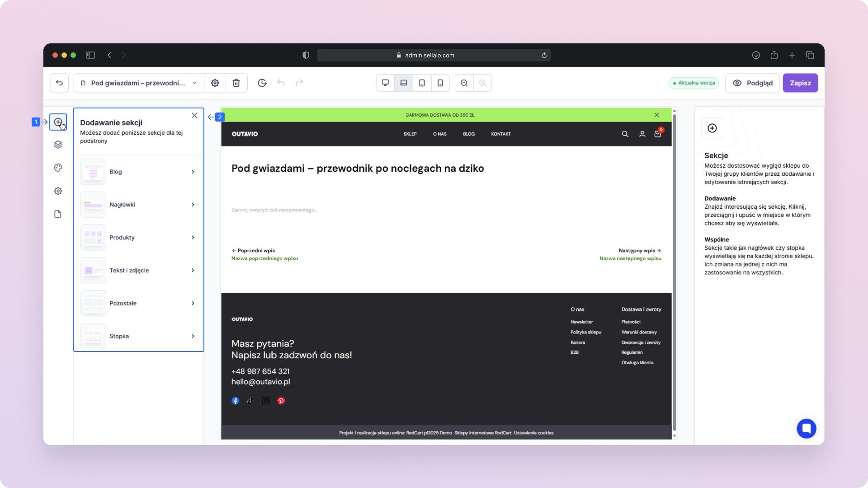Click the pages document icon in sidebar
The height and width of the screenshot is (488, 868).
[x=58, y=214]
